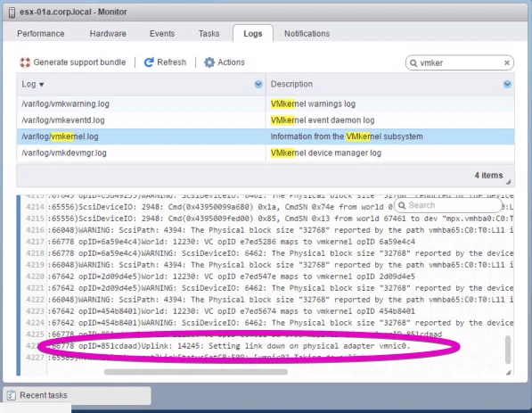Image resolution: width=532 pixels, height=413 pixels.
Task: Click the vertical scrollbar thumb in log viewer
Action: click(x=508, y=350)
